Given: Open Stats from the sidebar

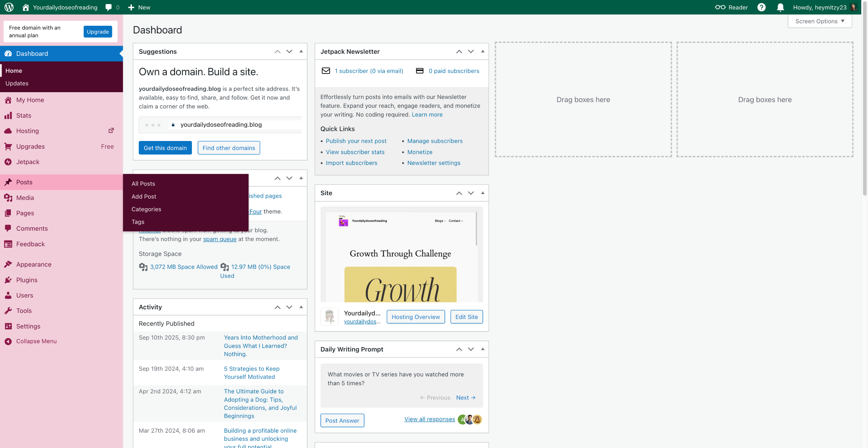Looking at the screenshot, I should [23, 116].
